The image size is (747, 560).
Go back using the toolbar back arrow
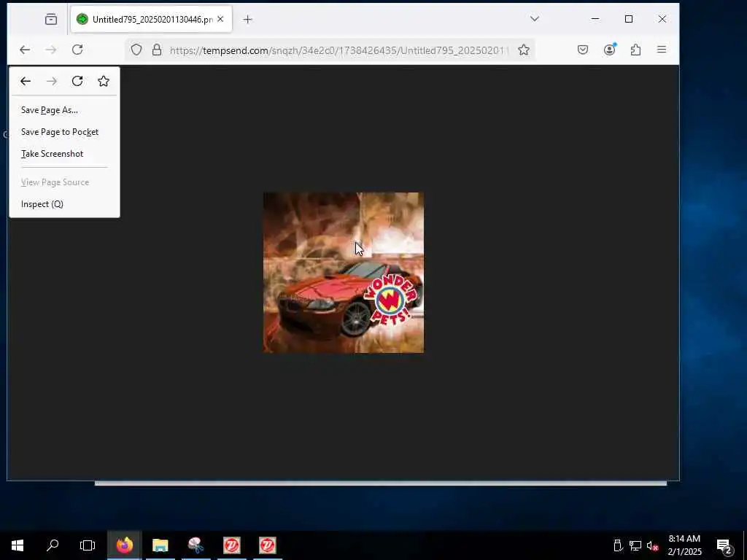point(25,50)
